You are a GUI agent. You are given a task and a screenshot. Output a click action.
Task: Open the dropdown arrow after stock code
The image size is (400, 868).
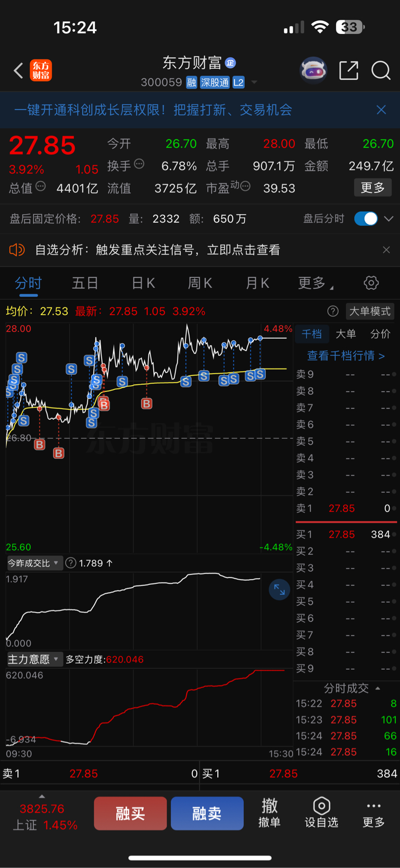[254, 82]
